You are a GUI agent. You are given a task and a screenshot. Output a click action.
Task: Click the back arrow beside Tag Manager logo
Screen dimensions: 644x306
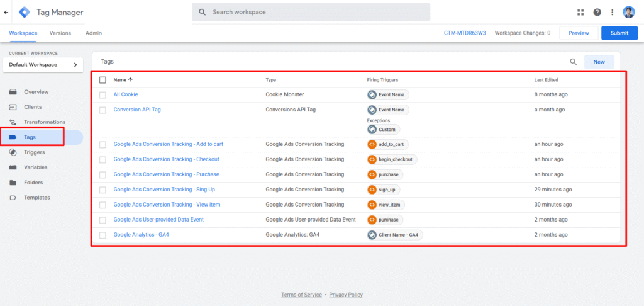(6, 12)
